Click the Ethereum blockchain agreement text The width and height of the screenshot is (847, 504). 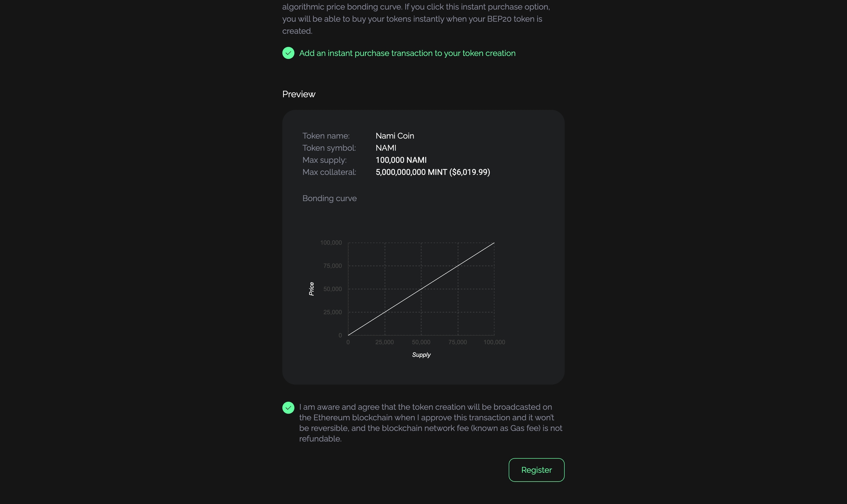coord(430,423)
